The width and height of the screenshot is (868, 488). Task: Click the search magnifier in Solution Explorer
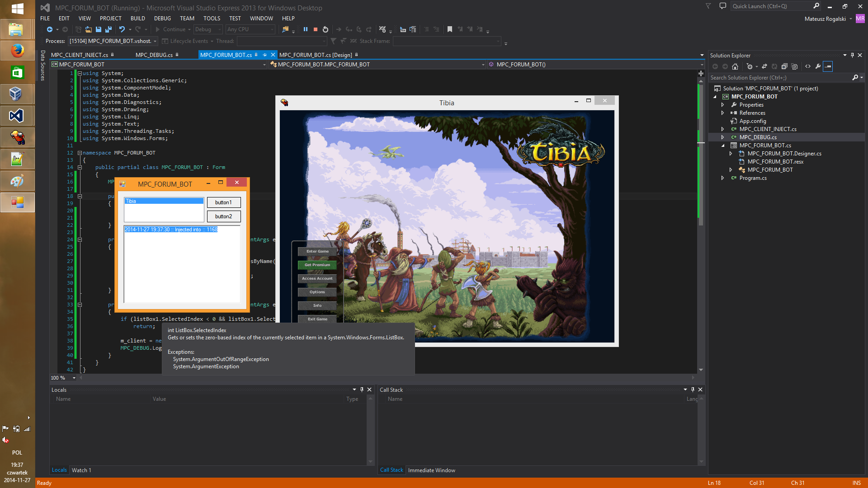coord(855,78)
